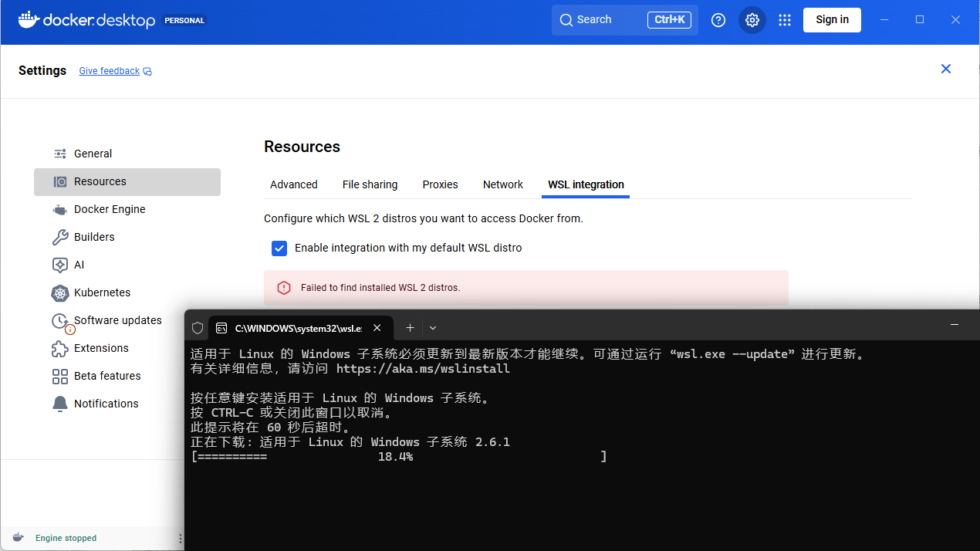980x551 pixels.
Task: Open the settings gear icon
Action: 752,20
